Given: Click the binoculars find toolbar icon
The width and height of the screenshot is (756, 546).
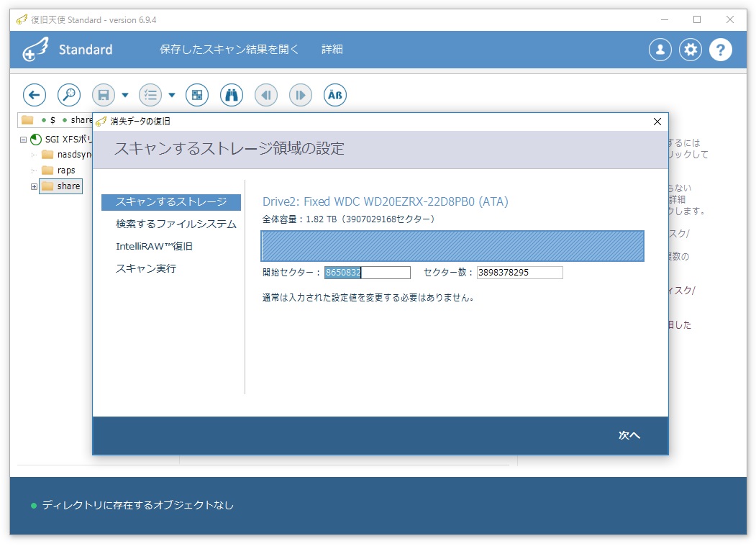Looking at the screenshot, I should pos(232,95).
